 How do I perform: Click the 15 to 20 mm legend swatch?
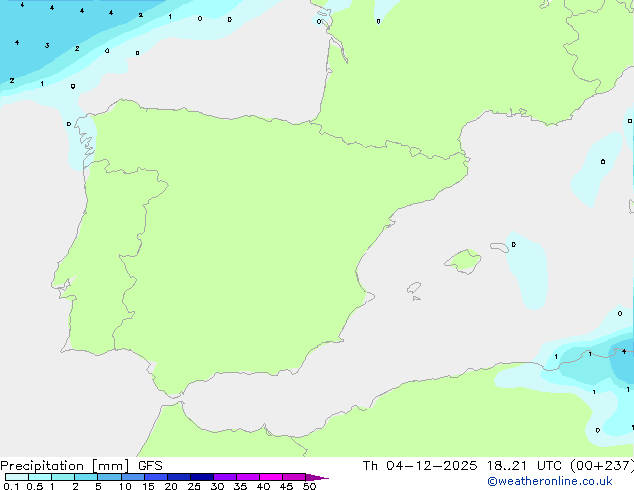coord(156,477)
